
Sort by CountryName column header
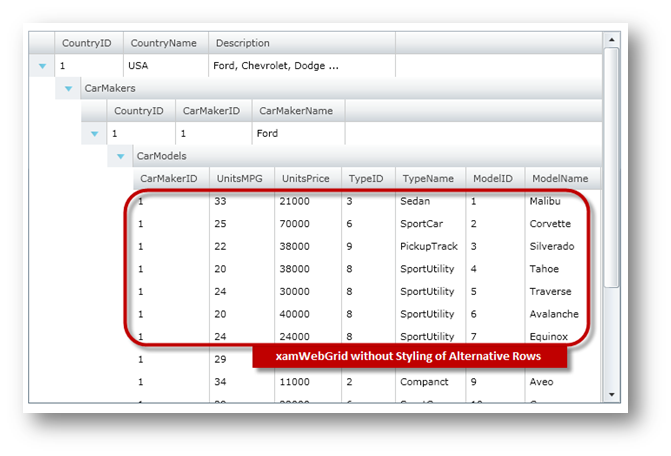tap(164, 43)
